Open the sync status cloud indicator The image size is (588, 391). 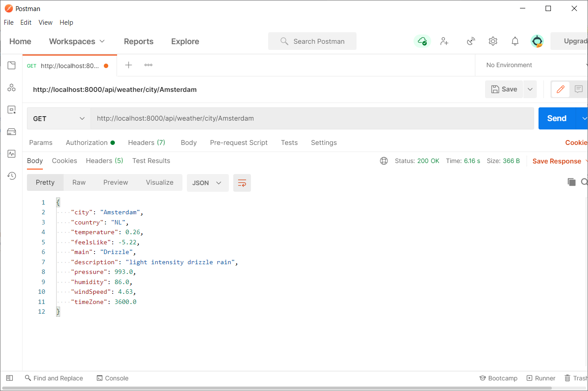click(x=422, y=41)
